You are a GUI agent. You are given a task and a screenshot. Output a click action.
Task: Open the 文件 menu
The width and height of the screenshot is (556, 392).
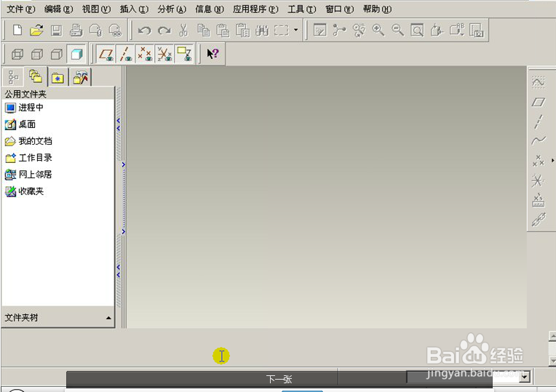[x=21, y=9]
